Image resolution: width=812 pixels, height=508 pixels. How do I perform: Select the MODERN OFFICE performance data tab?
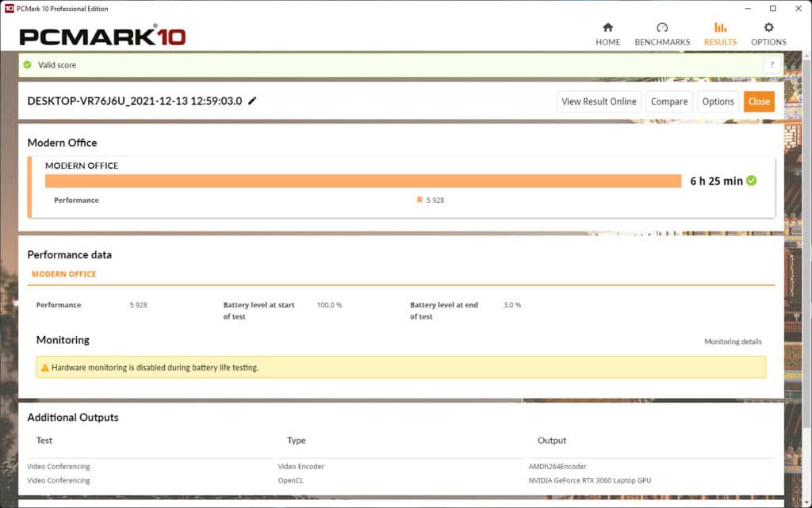pos(63,274)
